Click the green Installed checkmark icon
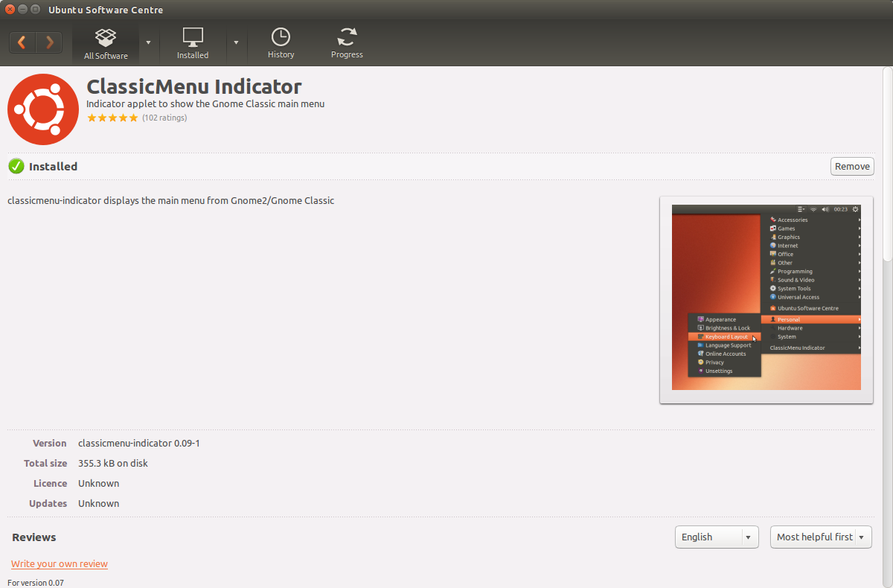Image resolution: width=893 pixels, height=588 pixels. point(16,167)
